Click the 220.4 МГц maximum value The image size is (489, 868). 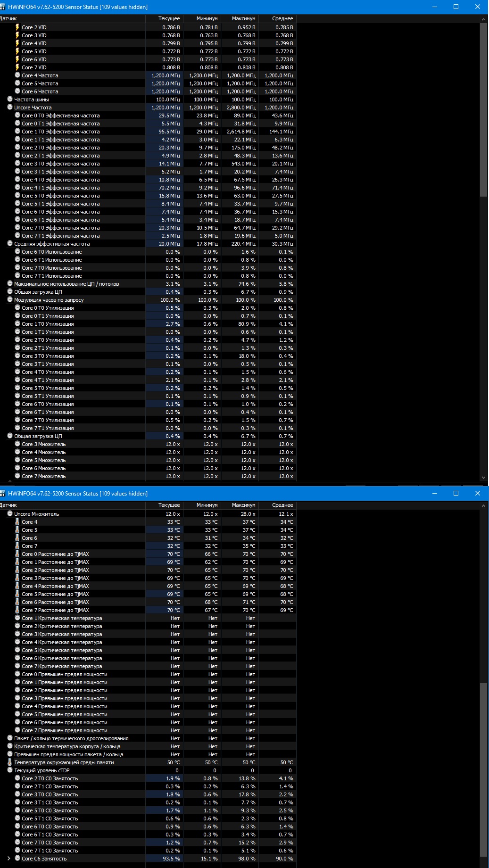coord(243,244)
